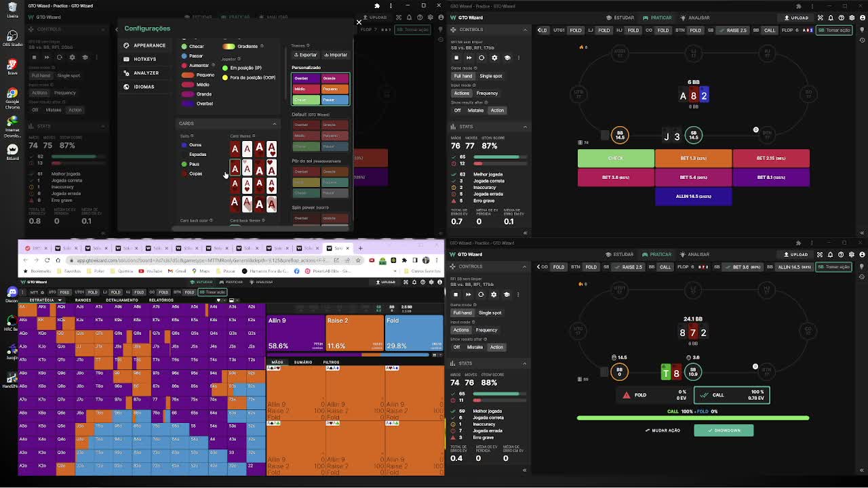
Task: Click SHOWDOWN button in bottom-right window
Action: tap(724, 430)
